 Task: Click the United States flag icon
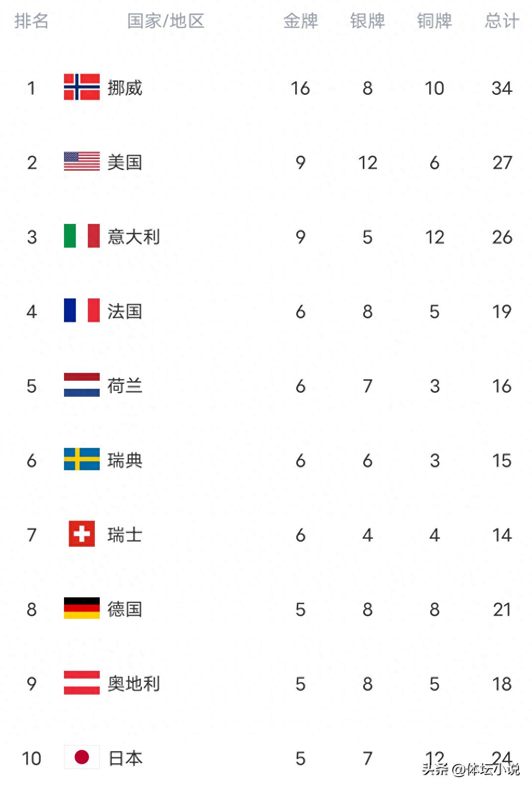point(81,161)
